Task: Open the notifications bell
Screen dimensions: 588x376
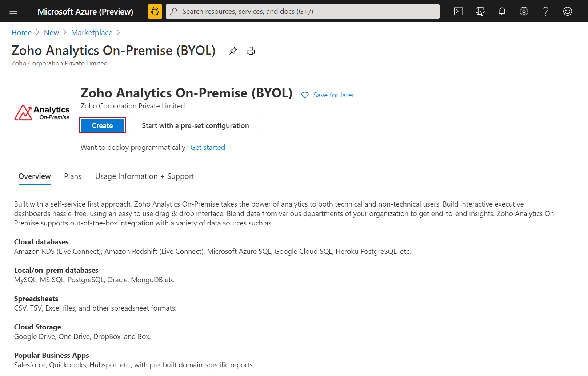Action: [x=502, y=11]
